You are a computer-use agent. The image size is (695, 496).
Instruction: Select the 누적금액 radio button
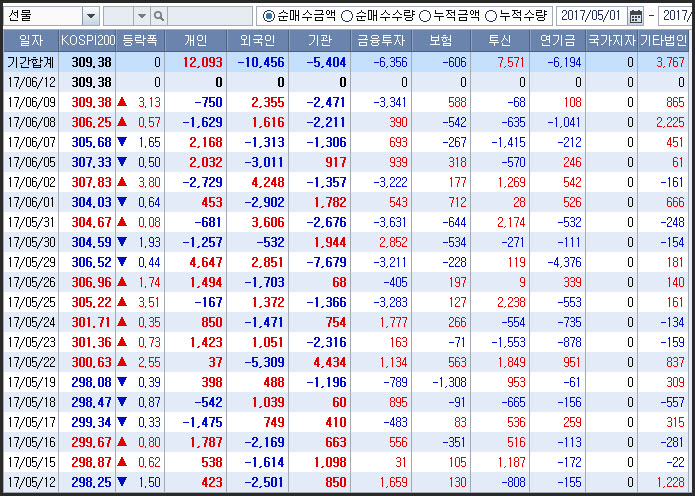[x=425, y=16]
